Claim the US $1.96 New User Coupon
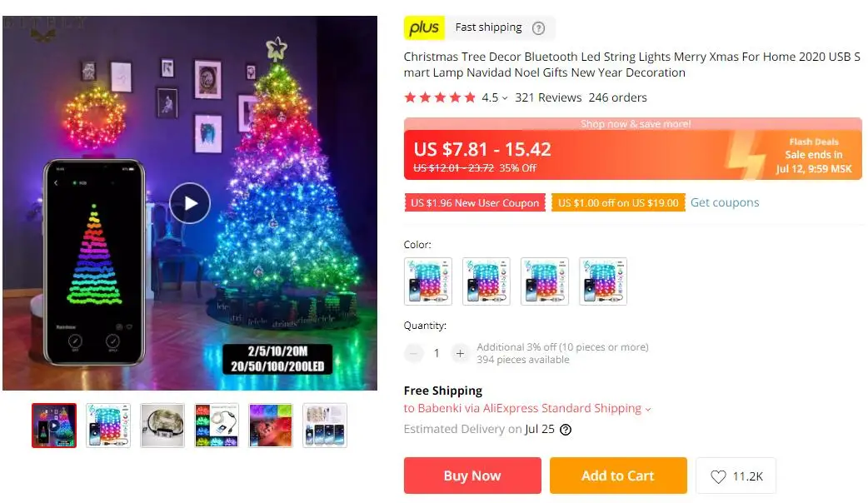868x503 pixels. pyautogui.click(x=475, y=202)
